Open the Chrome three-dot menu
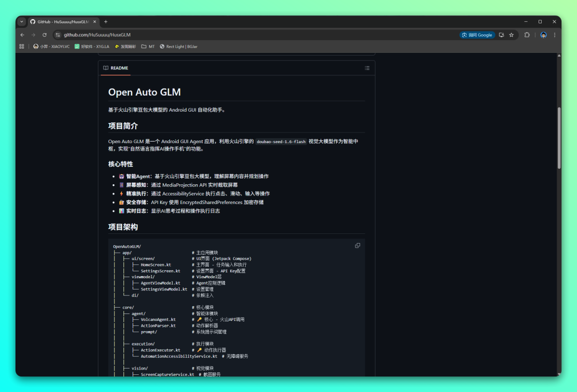This screenshot has width=577, height=392. point(555,35)
